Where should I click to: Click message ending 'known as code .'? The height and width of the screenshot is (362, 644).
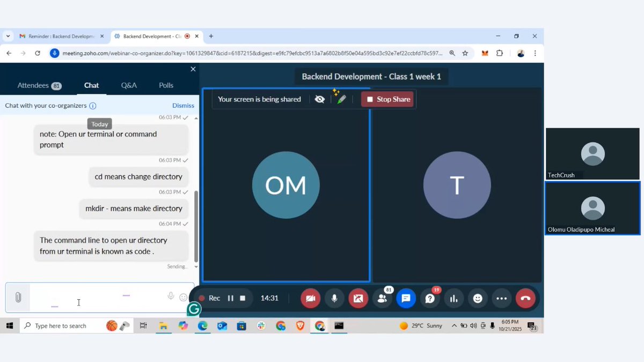tap(112, 246)
